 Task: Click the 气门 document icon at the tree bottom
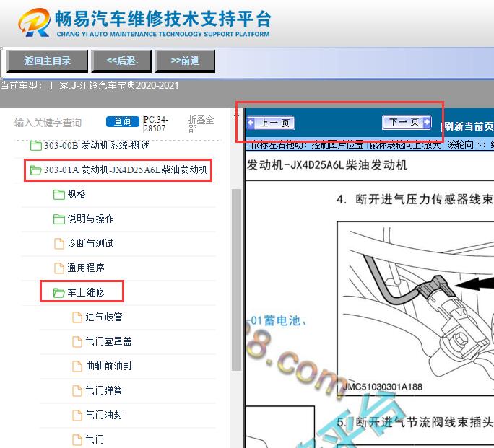[77, 440]
